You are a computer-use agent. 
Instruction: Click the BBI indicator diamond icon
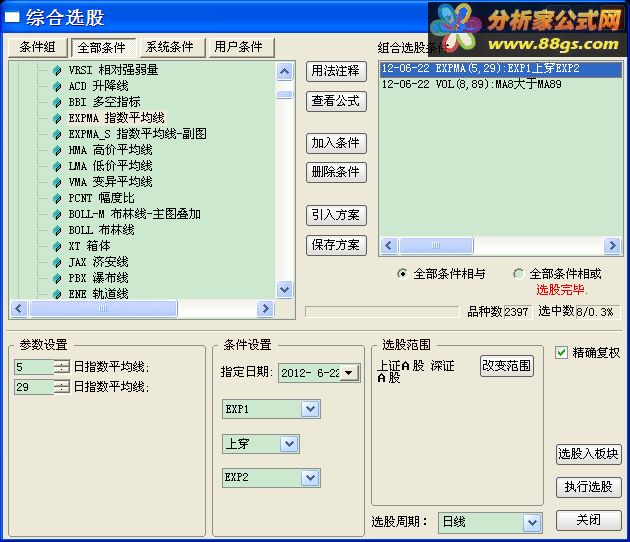coord(57,102)
